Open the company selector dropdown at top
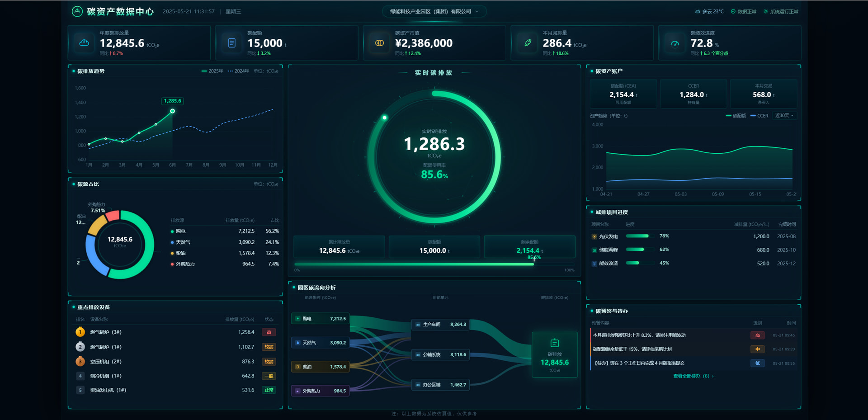 (x=434, y=11)
